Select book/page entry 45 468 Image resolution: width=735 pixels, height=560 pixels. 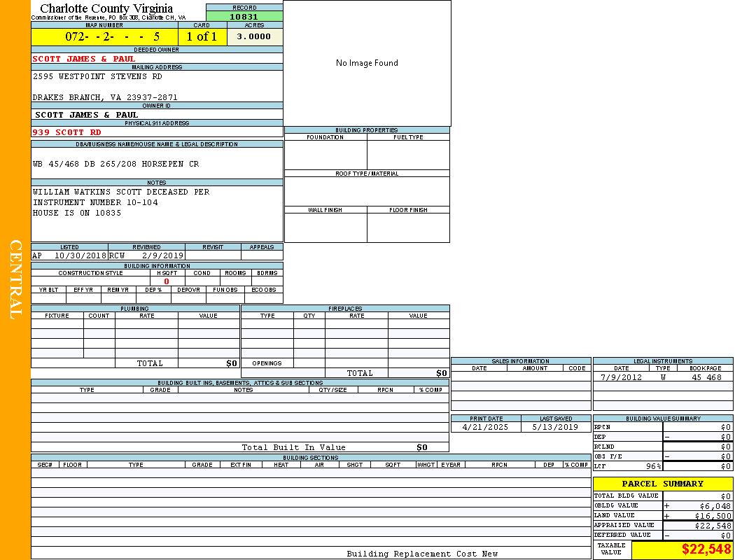pos(706,377)
